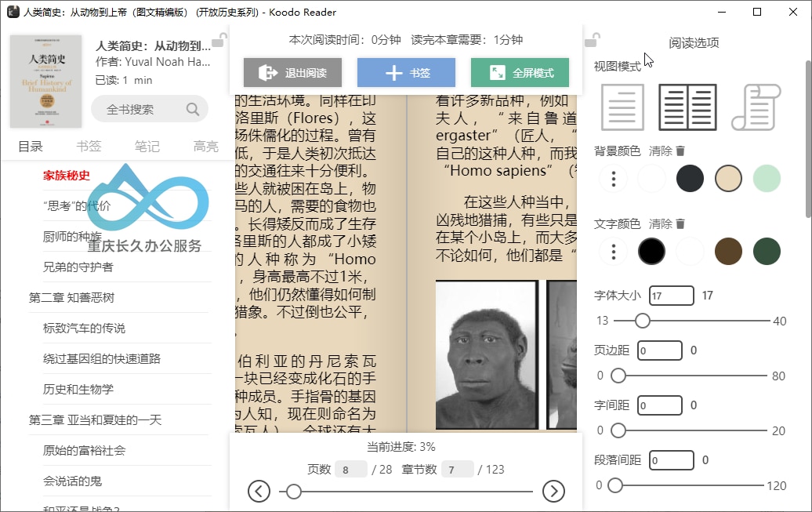Open chapter "思考"的代价
The width and height of the screenshot is (812, 512).
point(77,206)
